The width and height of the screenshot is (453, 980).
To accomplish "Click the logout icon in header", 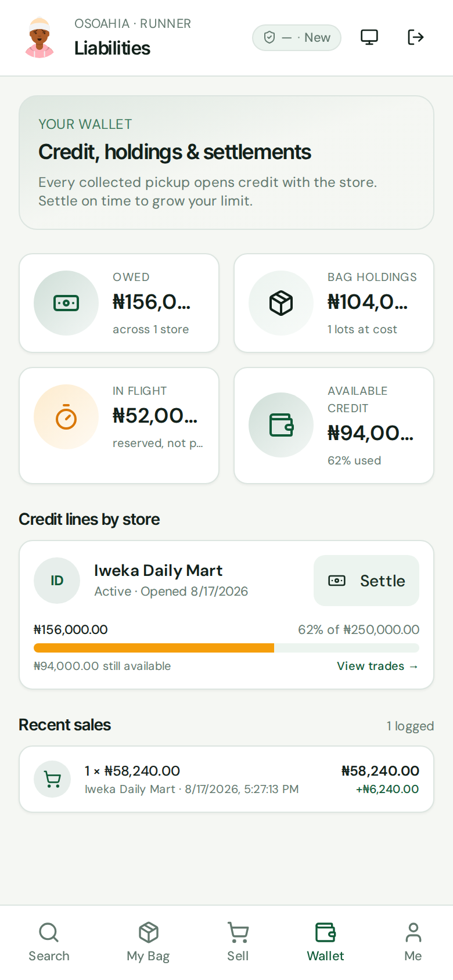I will pos(415,37).
